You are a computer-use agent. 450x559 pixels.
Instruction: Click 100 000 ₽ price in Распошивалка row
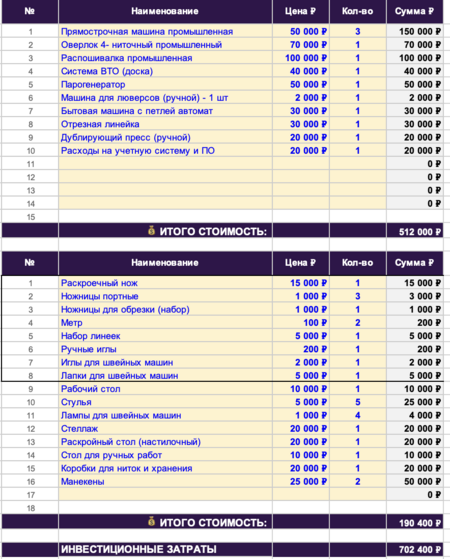click(x=301, y=58)
